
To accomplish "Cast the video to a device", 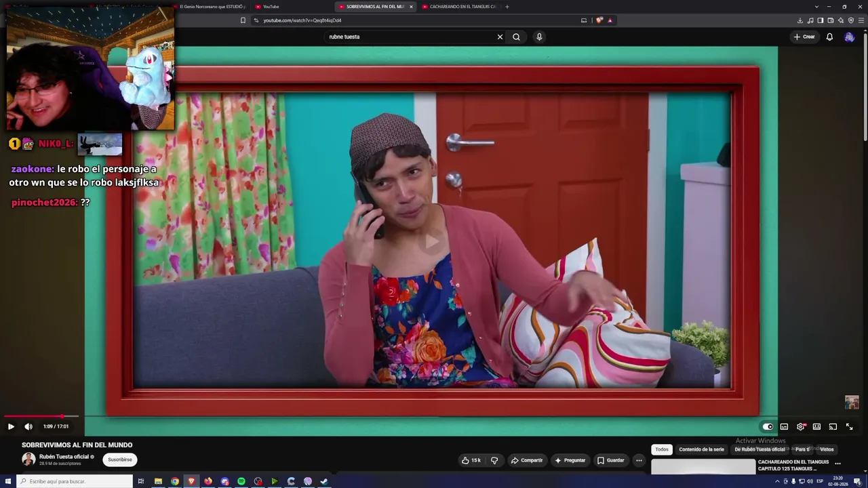I will click(x=833, y=426).
